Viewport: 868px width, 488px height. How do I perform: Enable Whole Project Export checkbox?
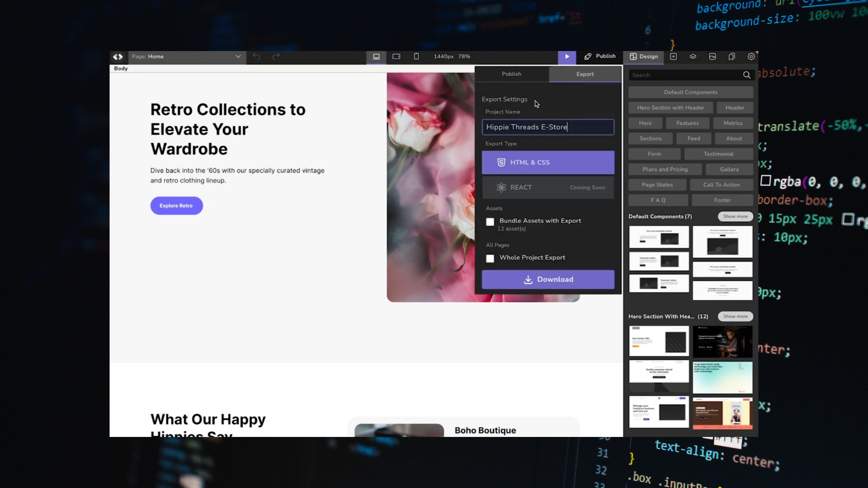[x=490, y=258]
